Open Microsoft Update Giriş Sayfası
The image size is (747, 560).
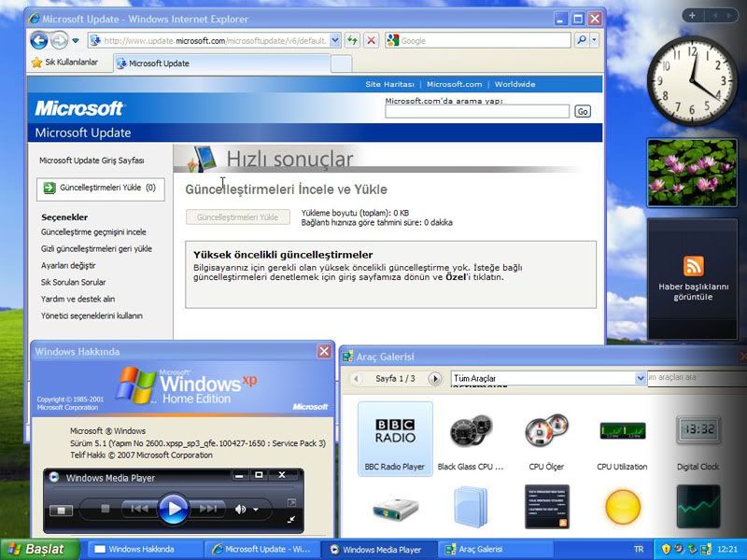(92, 161)
